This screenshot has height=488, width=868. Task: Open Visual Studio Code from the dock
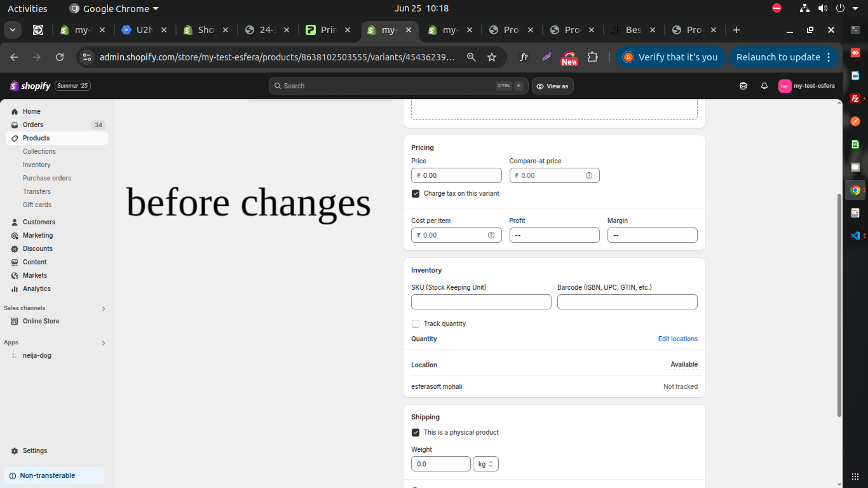[x=855, y=235]
